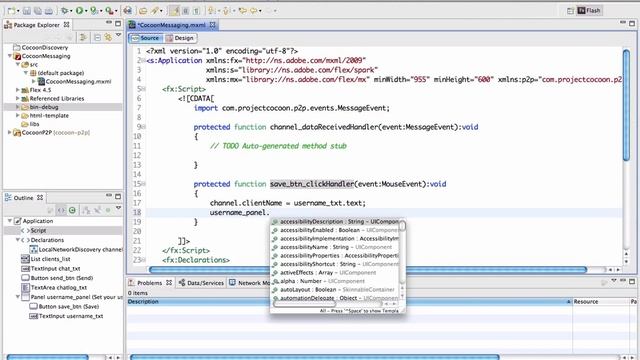Choose activeEffects : Array suggestion

tap(334, 273)
